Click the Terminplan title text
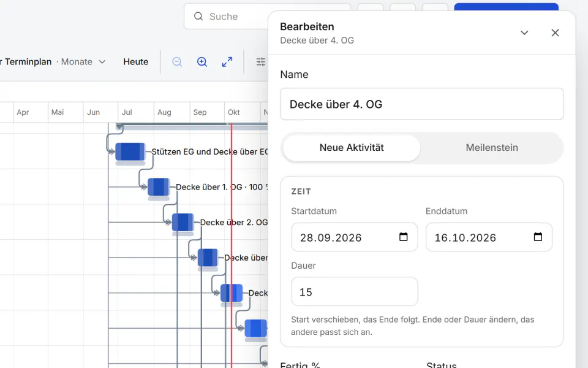The width and height of the screenshot is (588, 368). point(28,62)
